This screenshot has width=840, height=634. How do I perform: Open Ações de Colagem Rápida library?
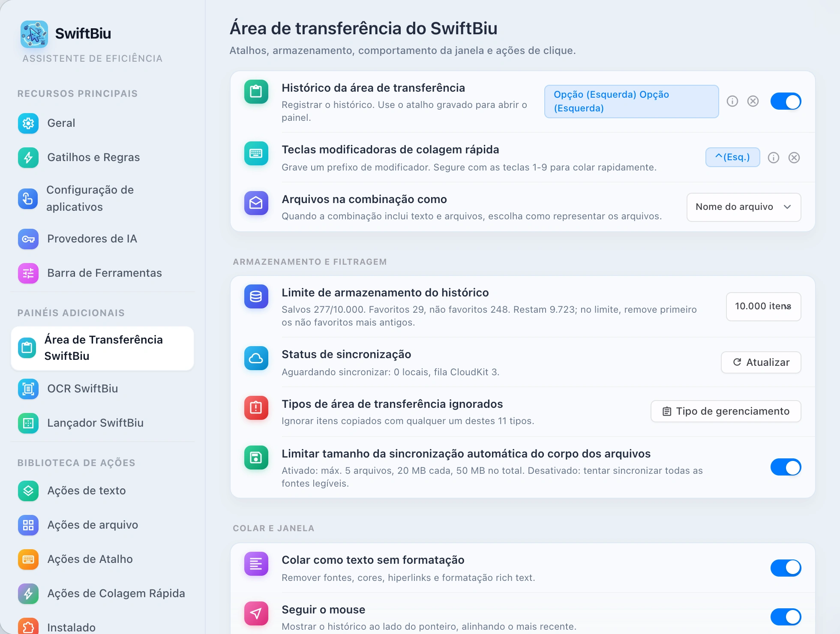pyautogui.click(x=102, y=594)
